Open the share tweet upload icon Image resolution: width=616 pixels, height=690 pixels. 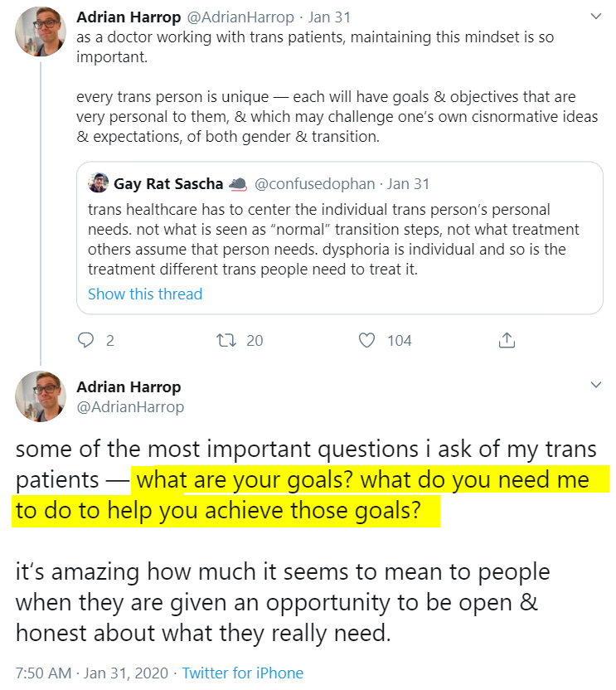point(507,341)
